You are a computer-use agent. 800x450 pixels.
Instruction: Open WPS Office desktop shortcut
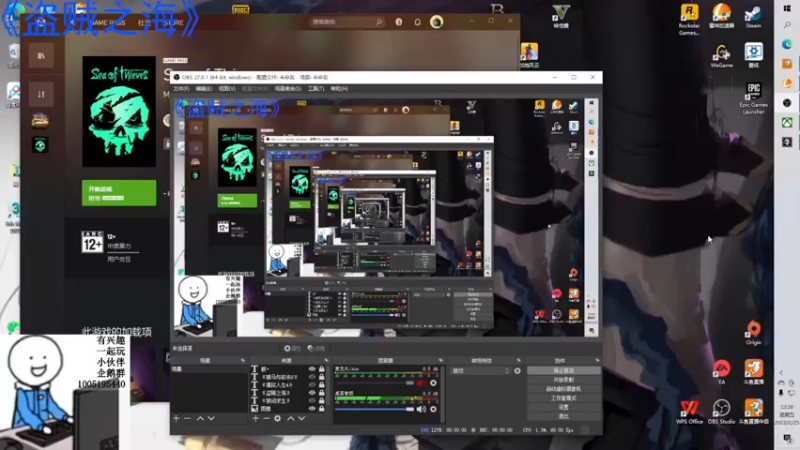pos(689,412)
